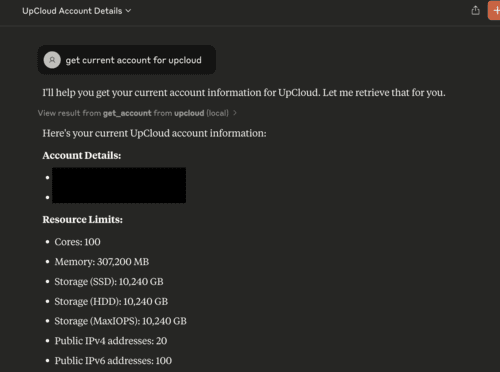Click the bold get_account tool name
500x372 pixels.
pos(127,113)
